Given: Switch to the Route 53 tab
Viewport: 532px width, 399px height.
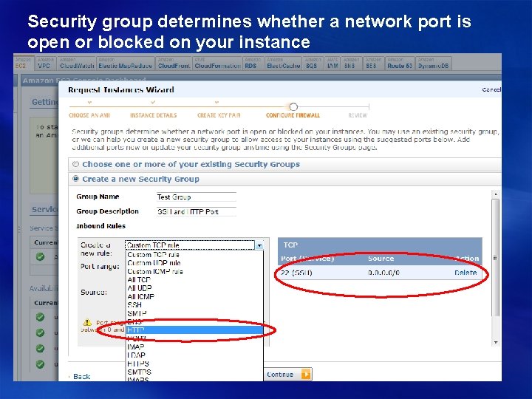Looking at the screenshot, I should 400,63.
